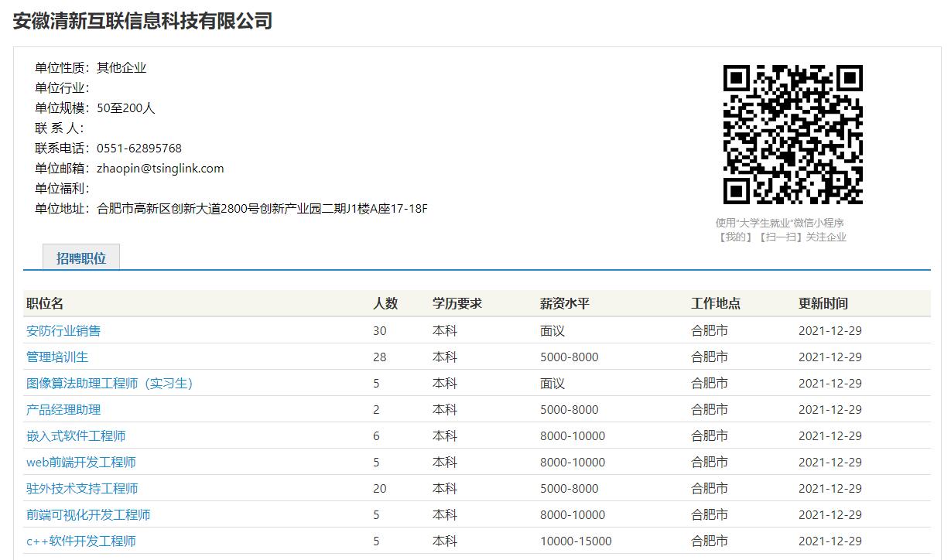
Task: Switch to the 招聘职位 tab
Action: click(81, 258)
